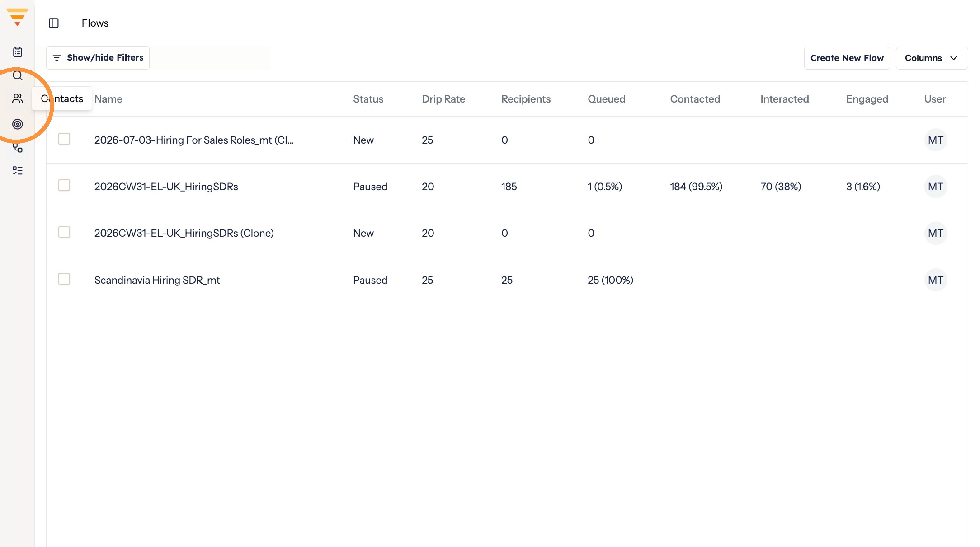Open flow 2026-07-03-Hiring For Sales Roles_mt
980x547 pixels.
click(x=194, y=140)
